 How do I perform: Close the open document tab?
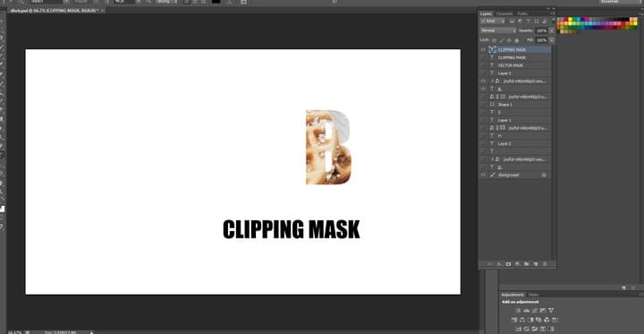(x=102, y=10)
